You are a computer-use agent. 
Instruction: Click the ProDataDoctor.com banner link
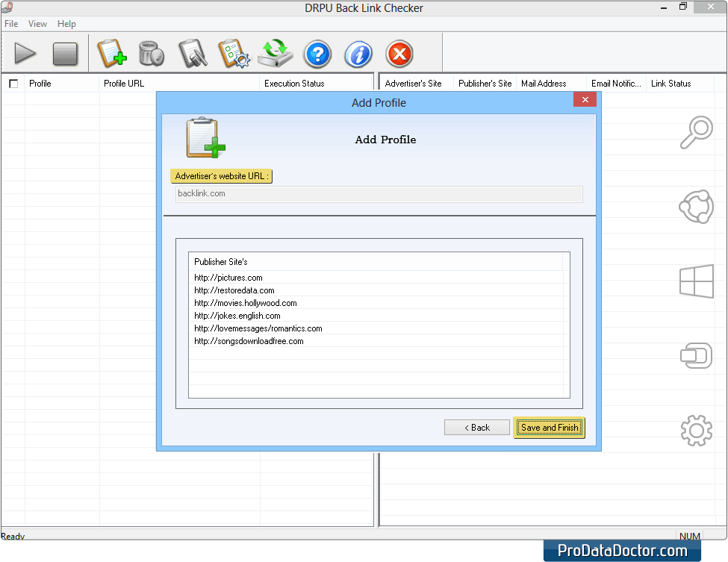click(x=622, y=550)
